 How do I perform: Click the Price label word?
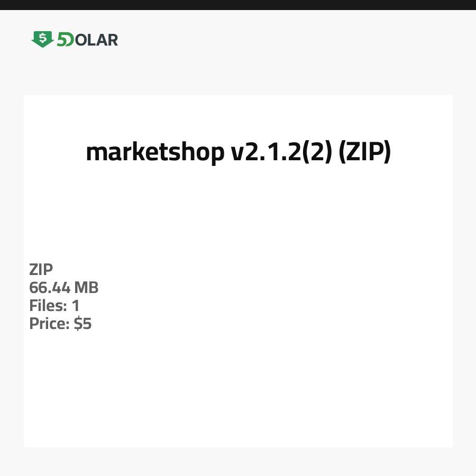point(47,324)
